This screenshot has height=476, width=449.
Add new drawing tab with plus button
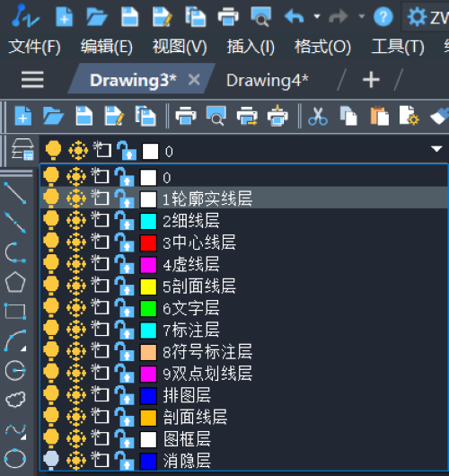(371, 80)
